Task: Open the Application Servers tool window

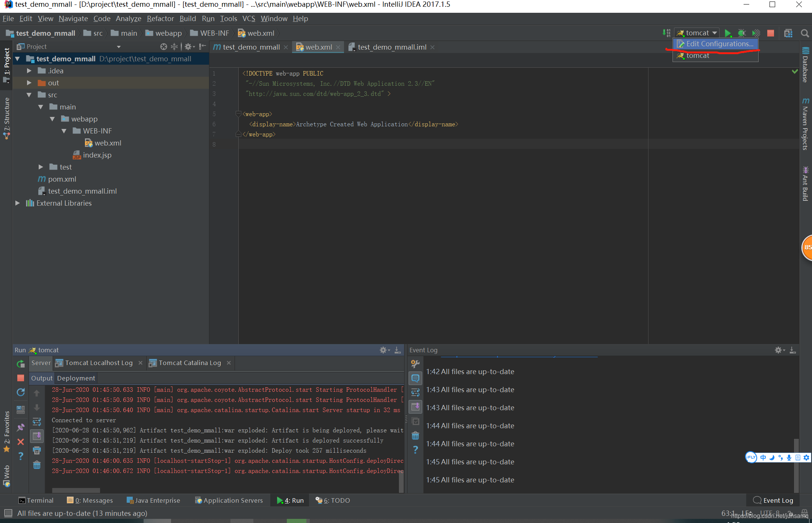Action: pyautogui.click(x=229, y=500)
